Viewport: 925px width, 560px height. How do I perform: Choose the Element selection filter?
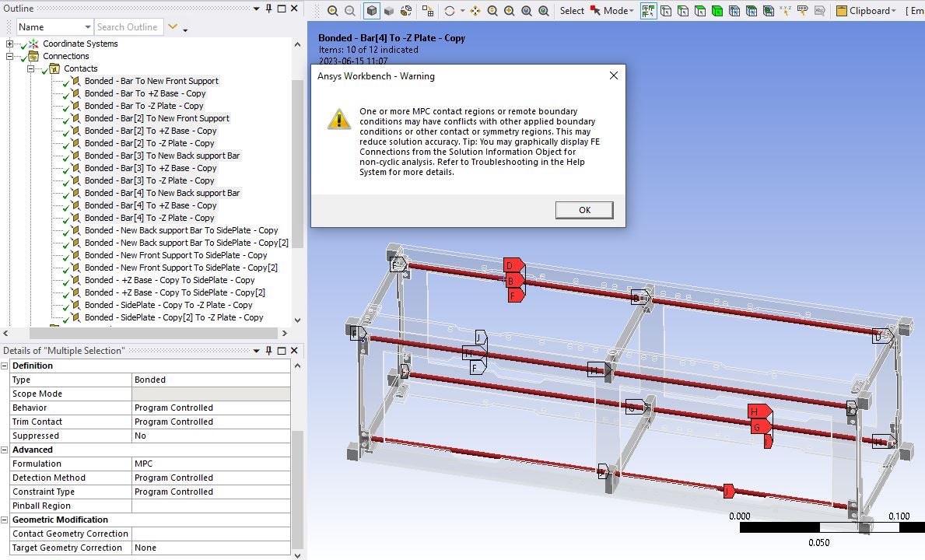click(769, 11)
